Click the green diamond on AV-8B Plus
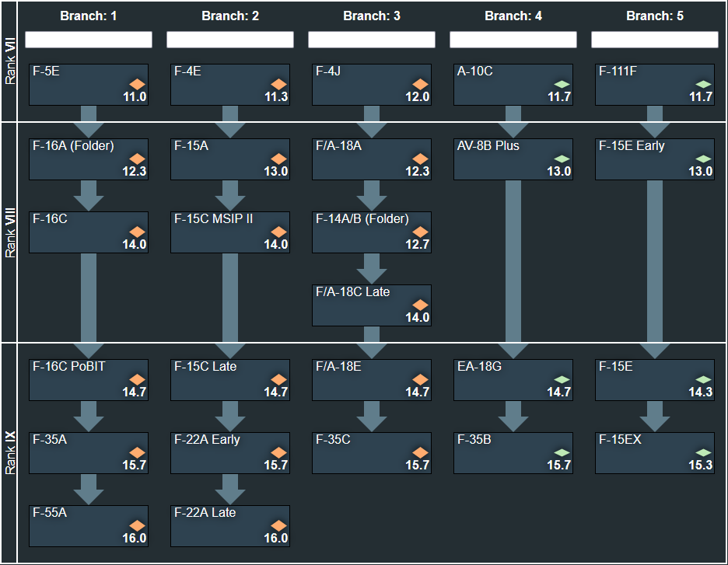The height and width of the screenshot is (565, 728). pos(562,159)
